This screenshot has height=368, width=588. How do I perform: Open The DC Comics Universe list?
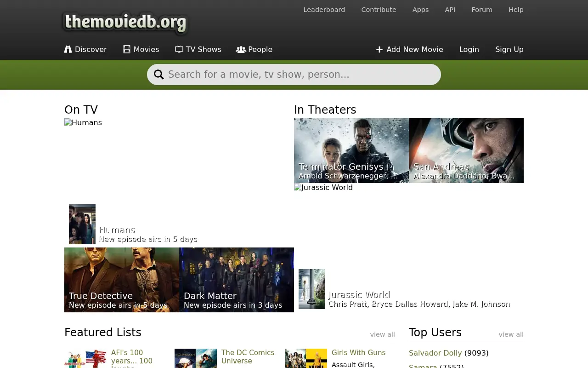(248, 356)
